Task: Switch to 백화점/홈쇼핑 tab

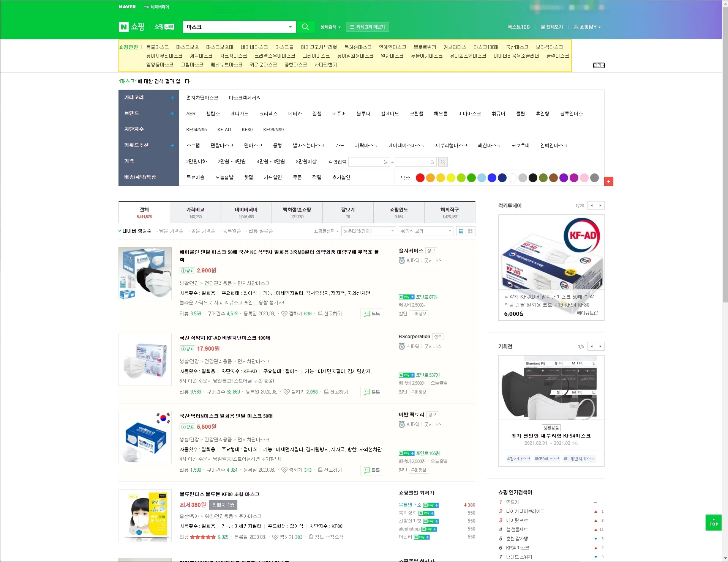Action: [x=297, y=213]
